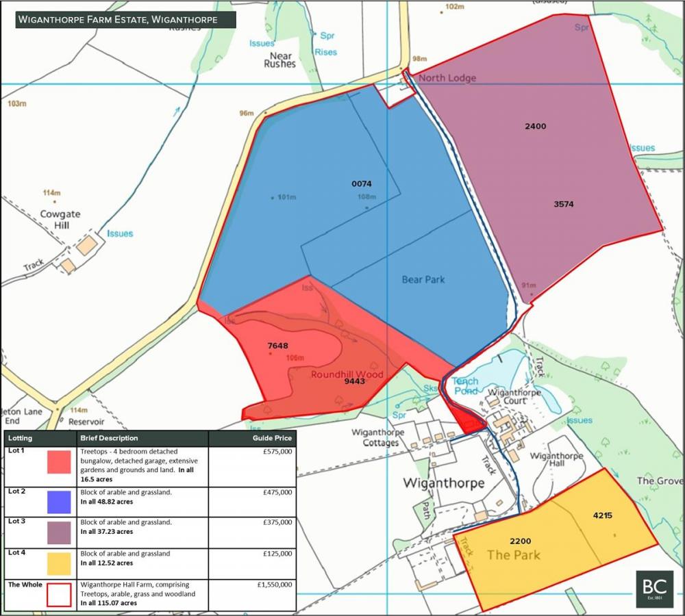Click The Whole red outline swatch
This screenshot has width=685, height=616.
59,594
